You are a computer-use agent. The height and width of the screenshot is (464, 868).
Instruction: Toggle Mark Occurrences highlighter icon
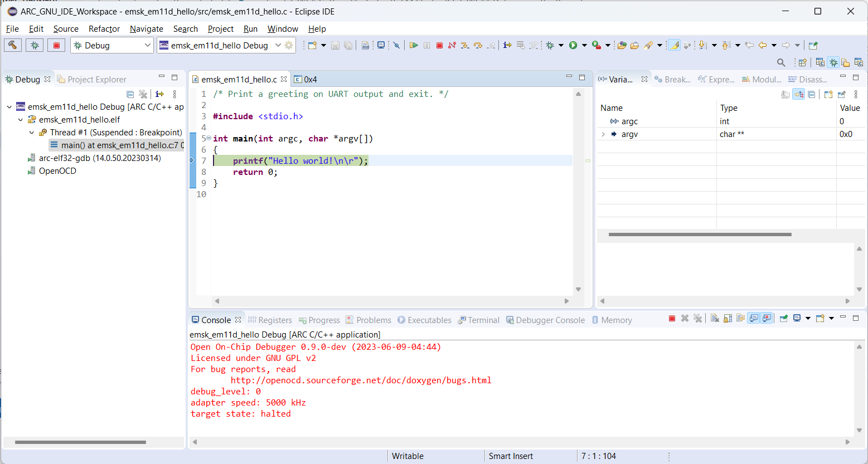pyautogui.click(x=674, y=45)
